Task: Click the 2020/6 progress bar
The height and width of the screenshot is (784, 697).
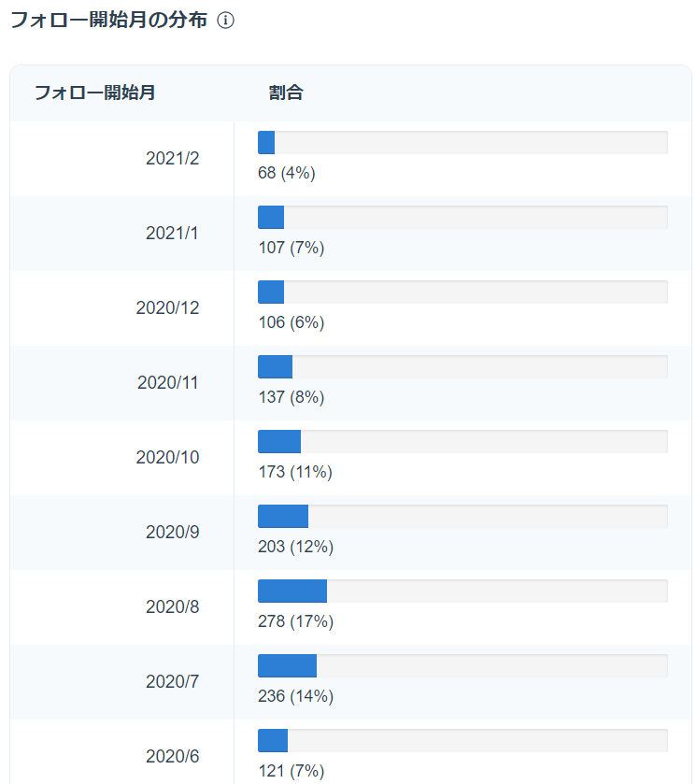Action: click(462, 741)
